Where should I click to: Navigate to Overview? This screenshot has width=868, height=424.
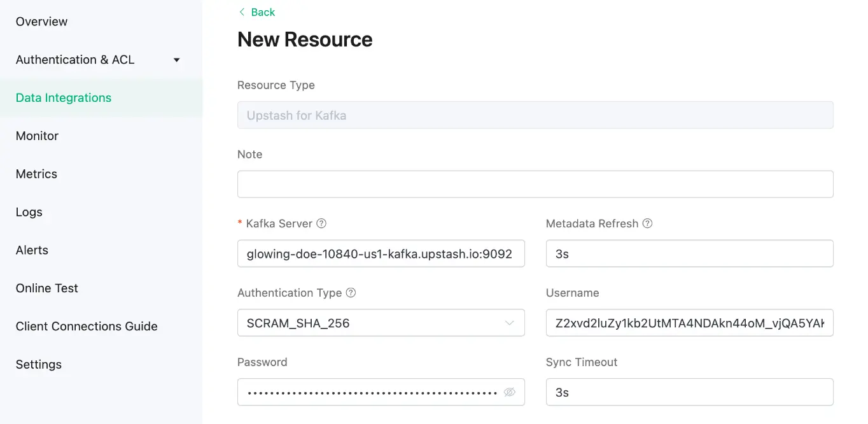point(41,21)
